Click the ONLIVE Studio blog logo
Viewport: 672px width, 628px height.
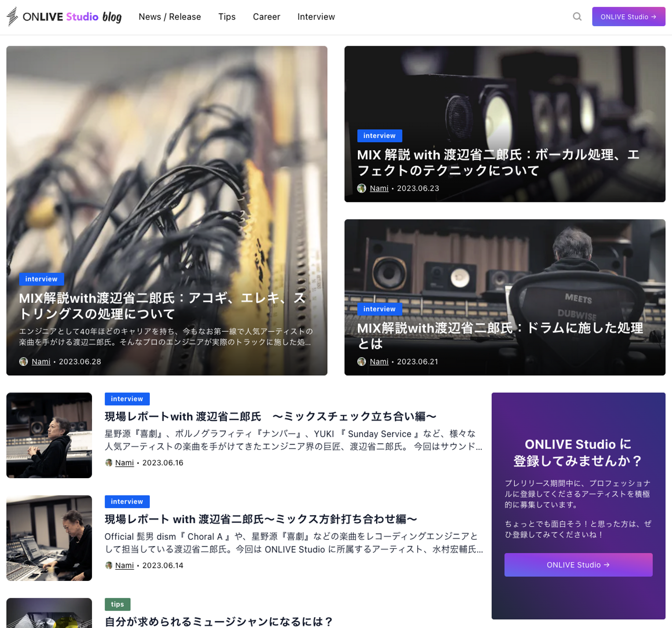point(64,17)
